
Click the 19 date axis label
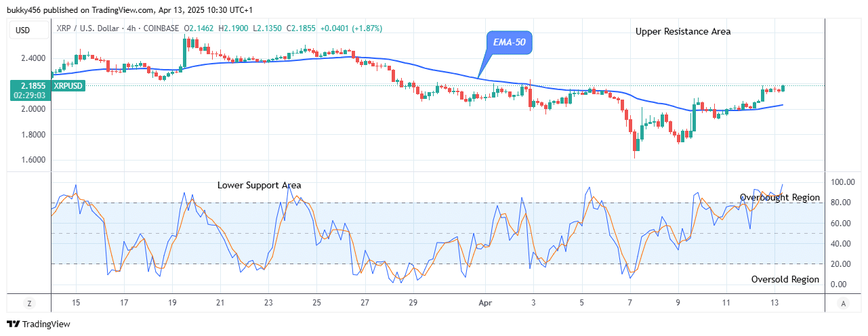[x=171, y=303]
